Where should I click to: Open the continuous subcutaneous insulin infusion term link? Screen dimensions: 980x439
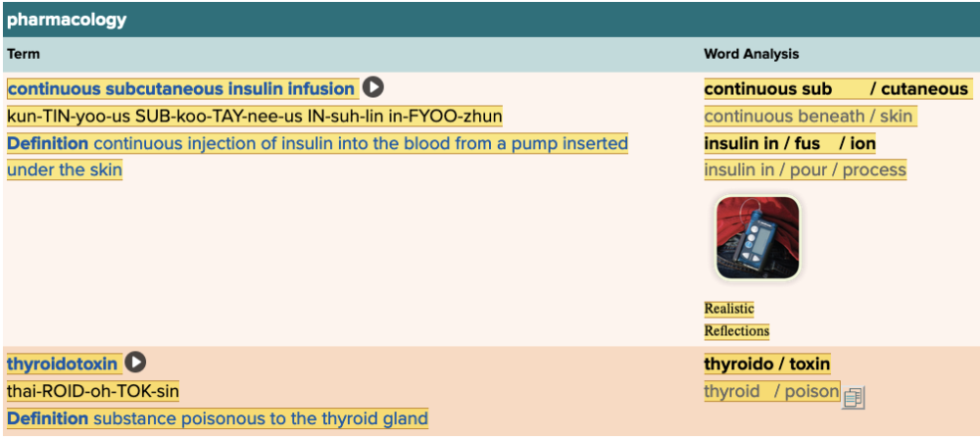(x=181, y=89)
